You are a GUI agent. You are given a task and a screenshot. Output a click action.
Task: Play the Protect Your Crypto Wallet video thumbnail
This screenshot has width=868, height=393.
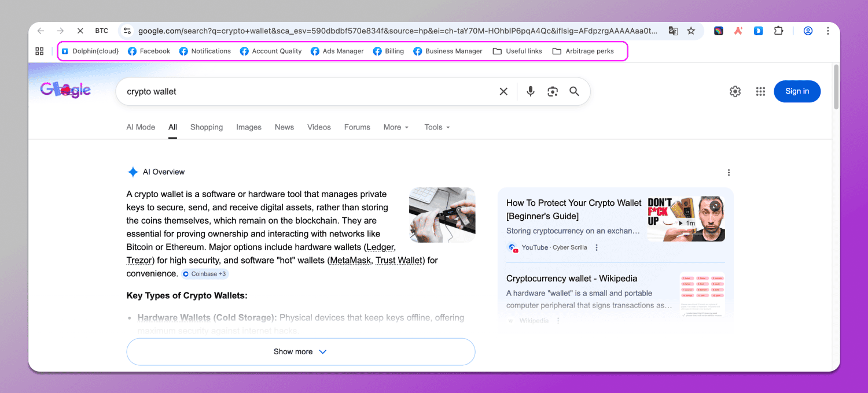(686, 218)
